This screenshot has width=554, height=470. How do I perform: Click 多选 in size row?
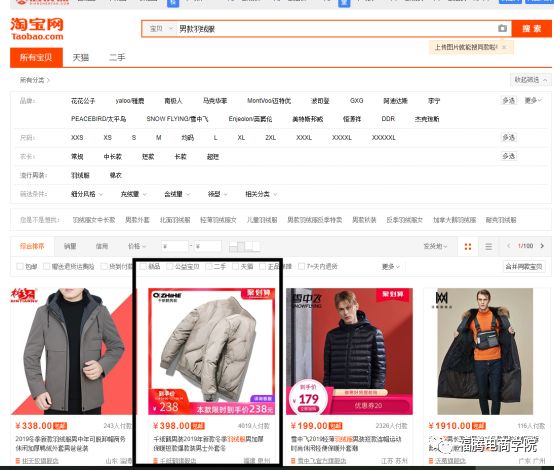508,137
